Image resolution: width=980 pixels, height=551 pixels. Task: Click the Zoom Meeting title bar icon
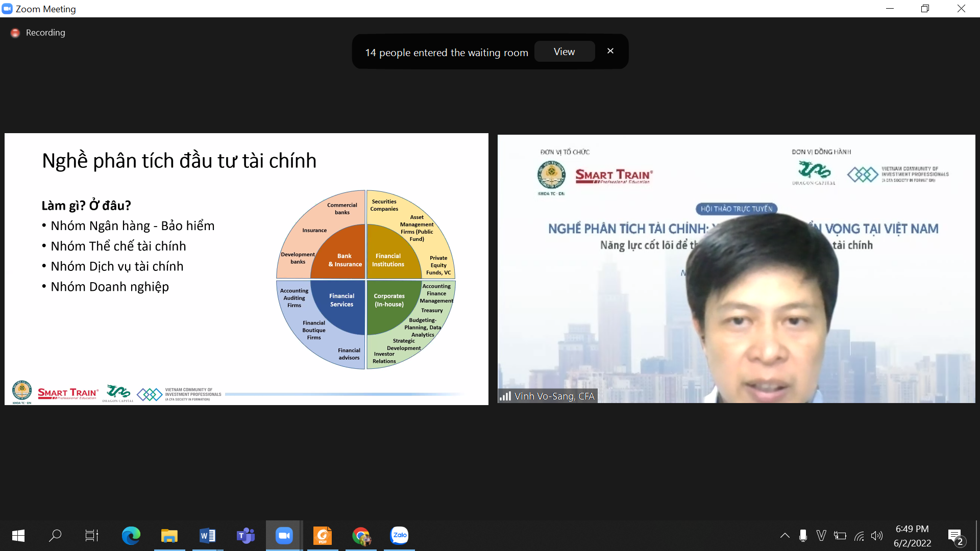[x=7, y=9]
